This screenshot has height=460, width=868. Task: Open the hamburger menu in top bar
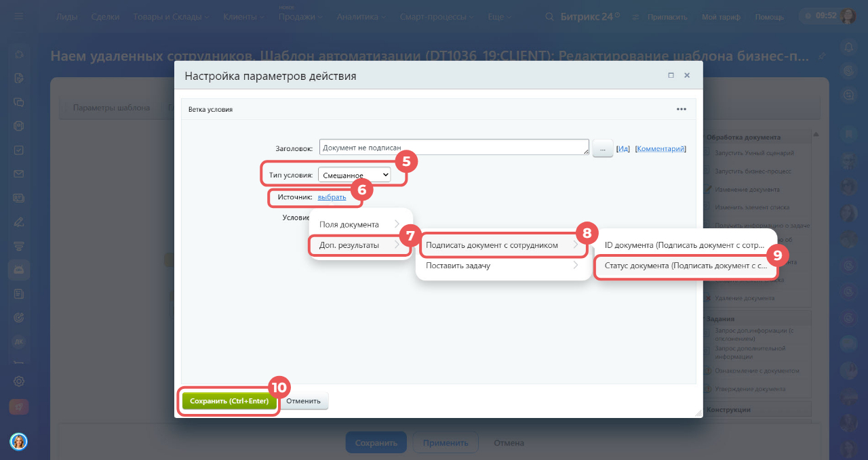(18, 16)
